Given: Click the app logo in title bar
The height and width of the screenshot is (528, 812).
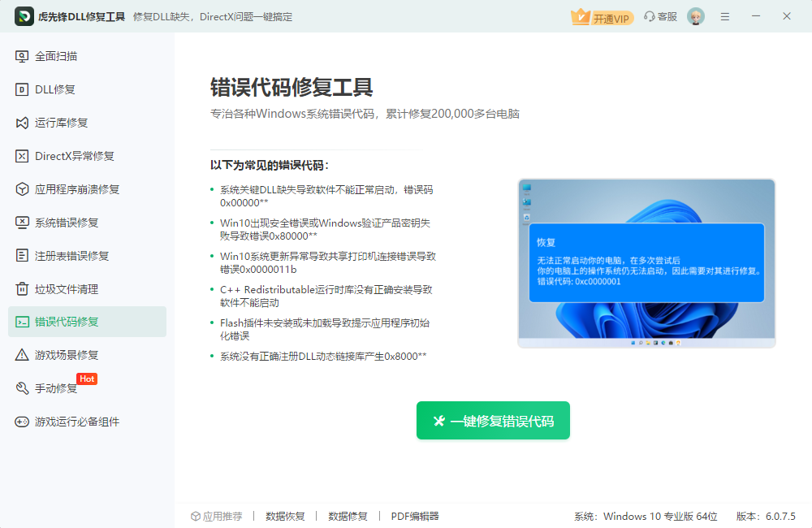Looking at the screenshot, I should pyautogui.click(x=24, y=16).
